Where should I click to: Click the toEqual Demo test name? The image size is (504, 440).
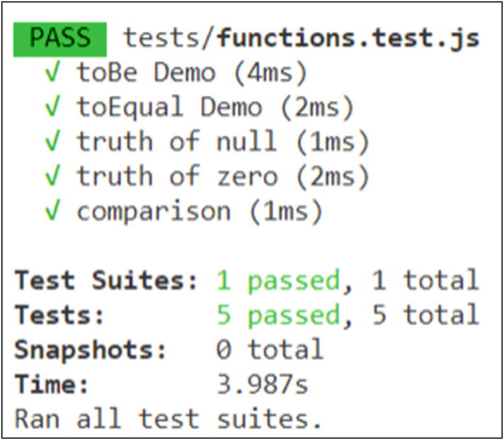169,107
